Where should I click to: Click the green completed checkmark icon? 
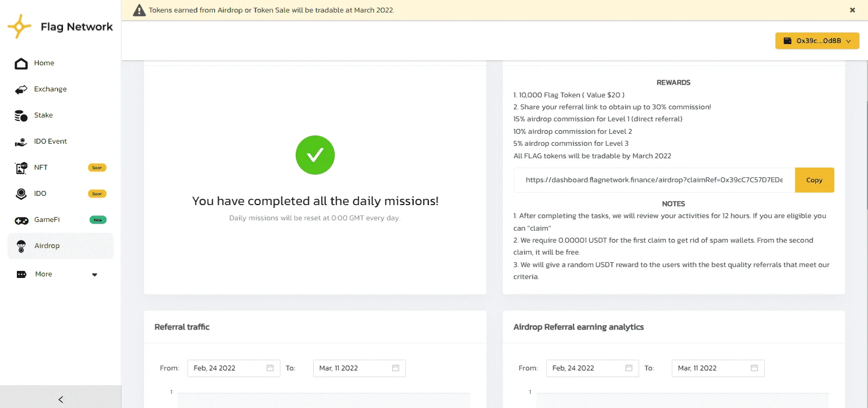tap(315, 155)
